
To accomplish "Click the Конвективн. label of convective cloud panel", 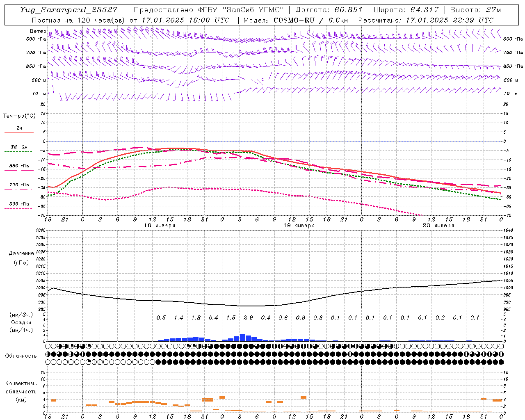I will click(21, 383).
